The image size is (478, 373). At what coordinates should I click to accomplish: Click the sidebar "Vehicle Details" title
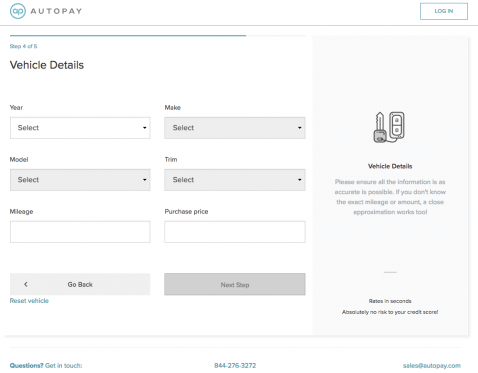coord(390,166)
